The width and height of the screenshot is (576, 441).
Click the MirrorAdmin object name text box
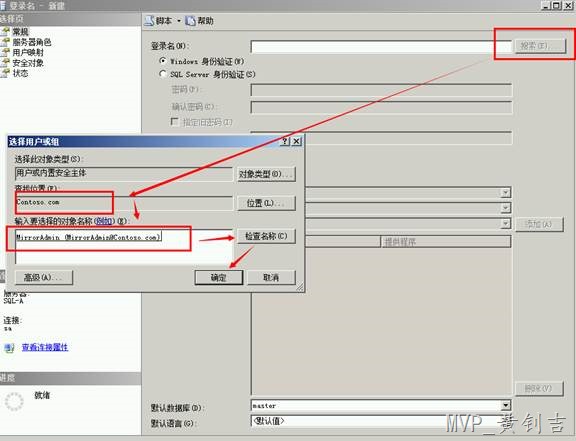(124, 246)
